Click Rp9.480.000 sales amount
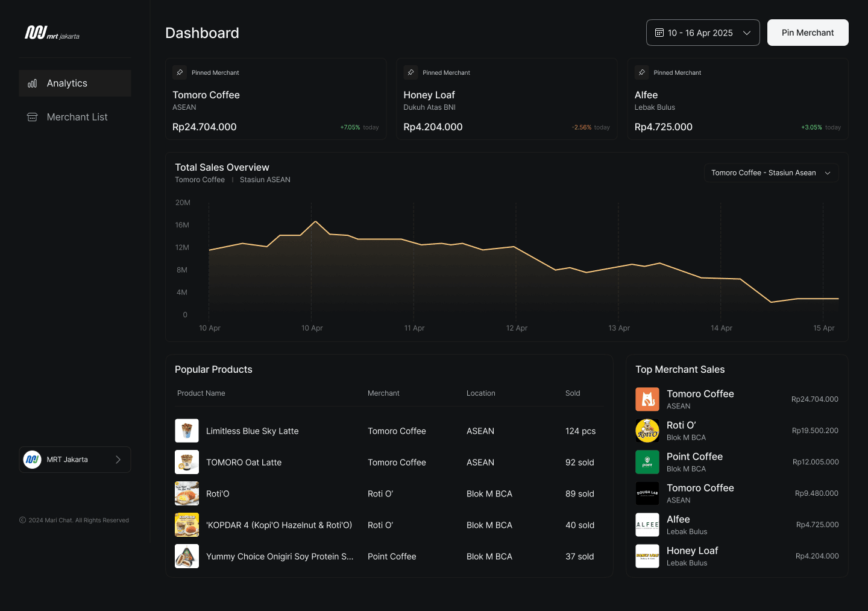Screen dimensions: 868x611 (817, 493)
